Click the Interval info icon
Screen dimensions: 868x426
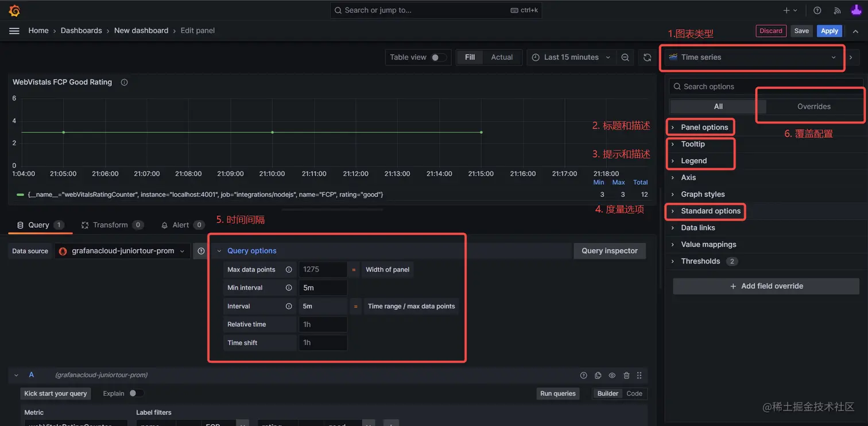(289, 306)
